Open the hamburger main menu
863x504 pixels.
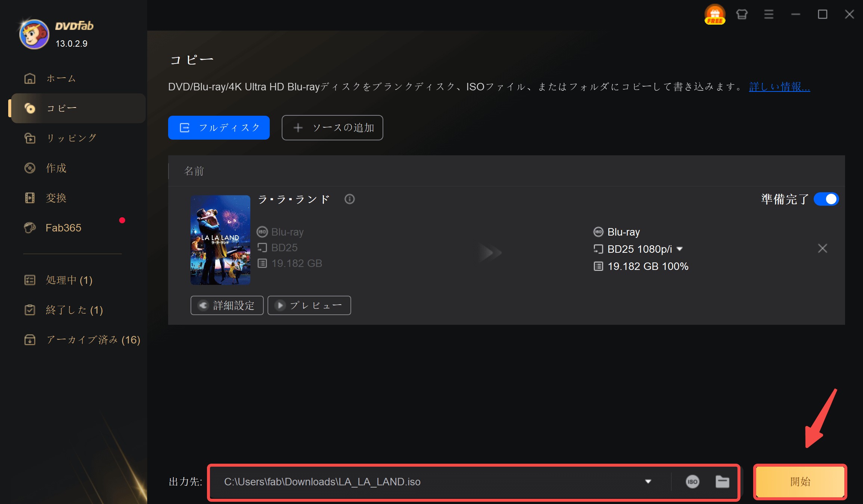[768, 15]
